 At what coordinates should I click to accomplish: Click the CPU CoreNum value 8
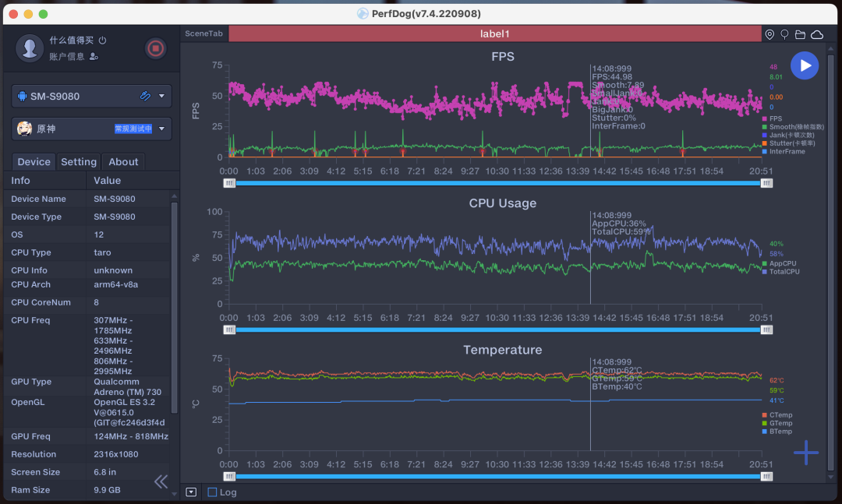point(96,302)
